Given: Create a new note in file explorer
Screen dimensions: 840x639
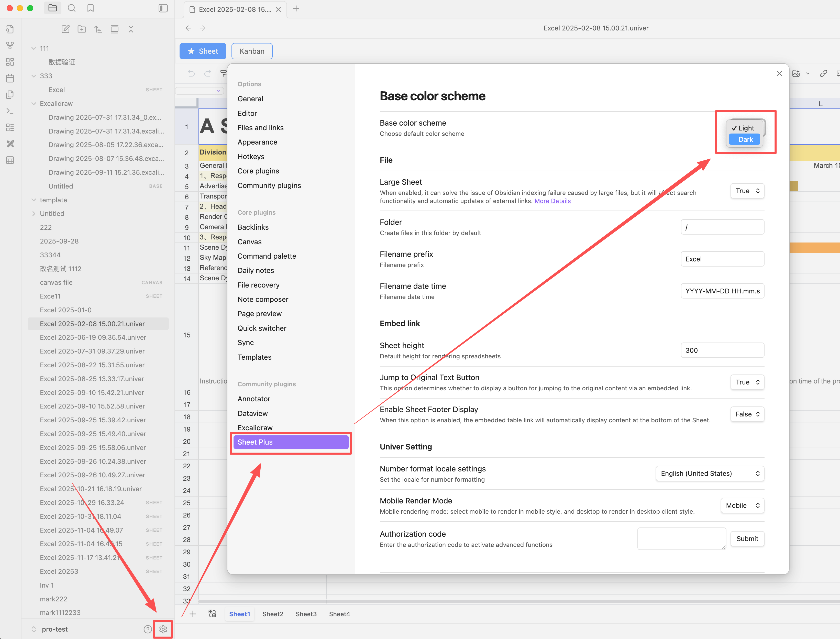Looking at the screenshot, I should [x=65, y=29].
